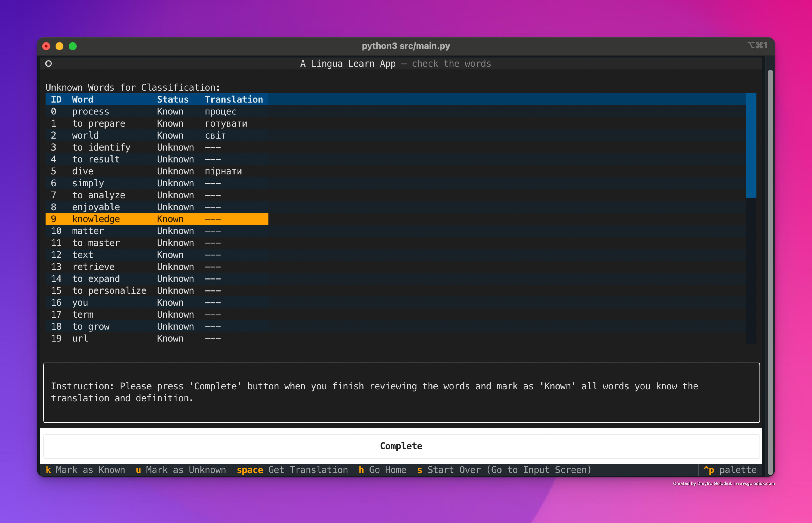The image size is (812, 523).
Task: Click the 'A Lingua Learn App' header title
Action: pyautogui.click(x=348, y=64)
